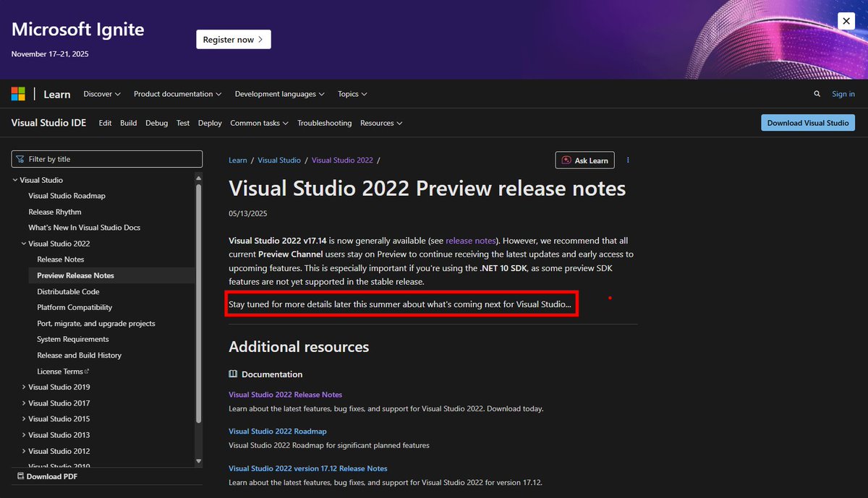Expand the Visual Studio 2012 node
This screenshot has width=868, height=498.
pyautogui.click(x=24, y=451)
